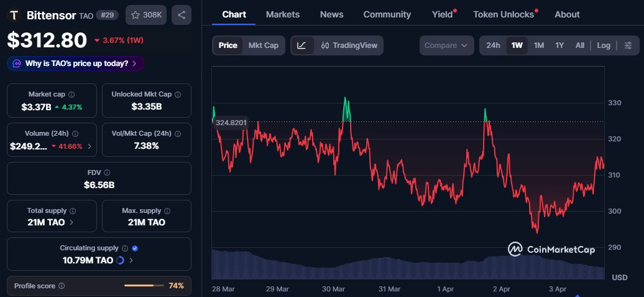Open the Compare dropdown
The image size is (644, 297).
446,45
